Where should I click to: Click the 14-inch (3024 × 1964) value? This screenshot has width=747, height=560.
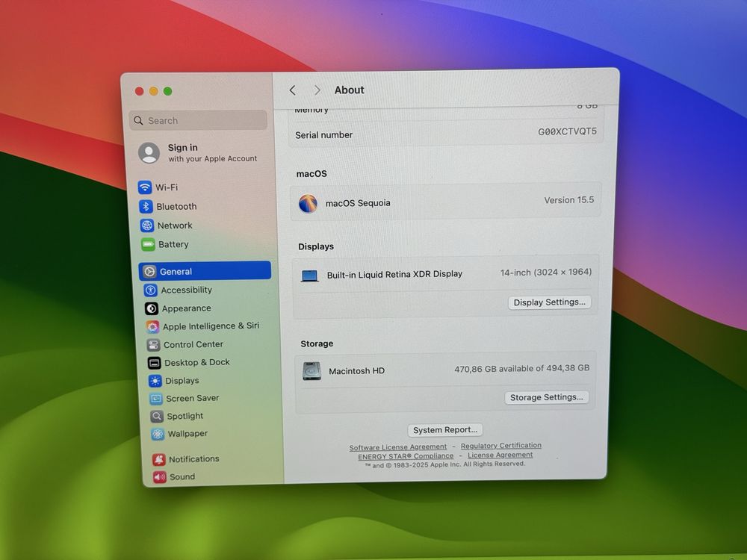(545, 273)
